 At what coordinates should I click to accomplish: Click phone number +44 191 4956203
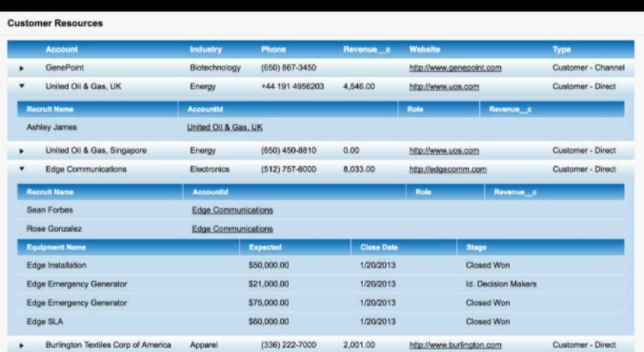click(292, 86)
